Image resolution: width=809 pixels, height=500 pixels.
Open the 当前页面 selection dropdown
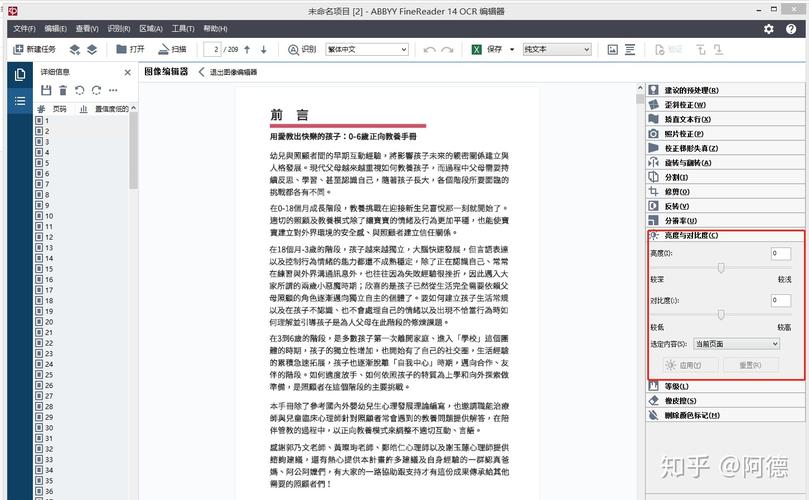pos(736,344)
